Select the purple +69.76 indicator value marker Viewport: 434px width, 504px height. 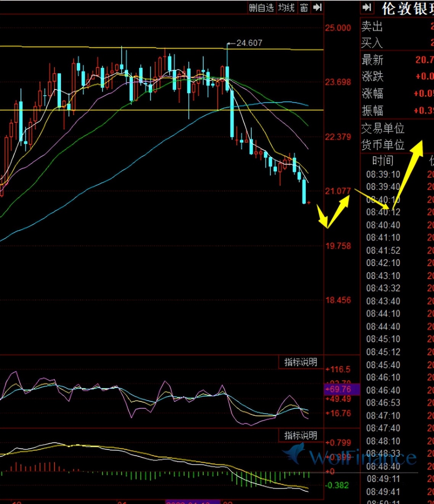tap(341, 389)
